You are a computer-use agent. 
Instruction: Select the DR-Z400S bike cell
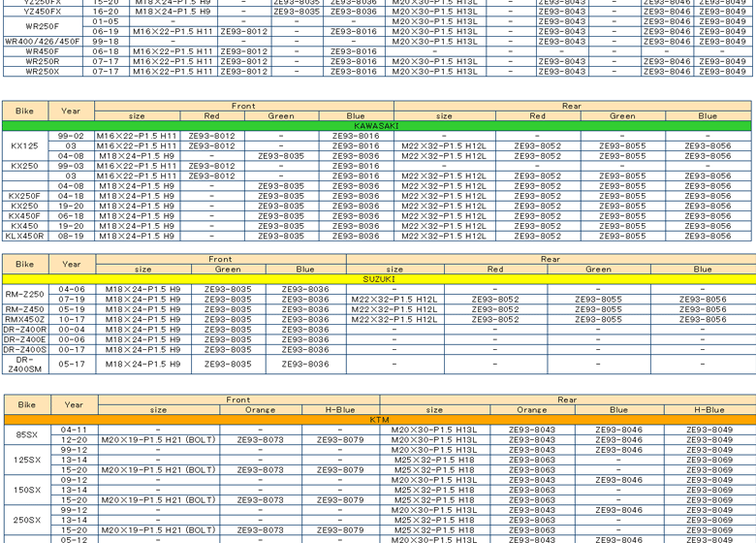click(25, 350)
